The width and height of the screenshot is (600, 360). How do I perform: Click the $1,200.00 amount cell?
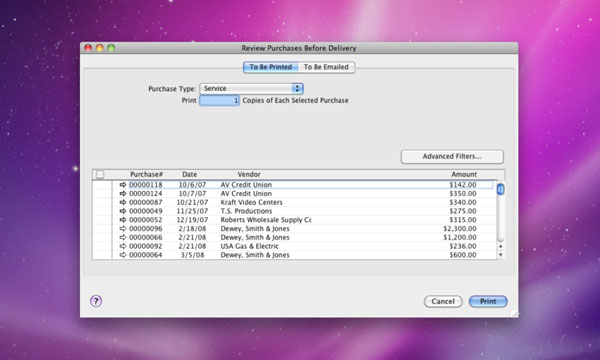(460, 238)
